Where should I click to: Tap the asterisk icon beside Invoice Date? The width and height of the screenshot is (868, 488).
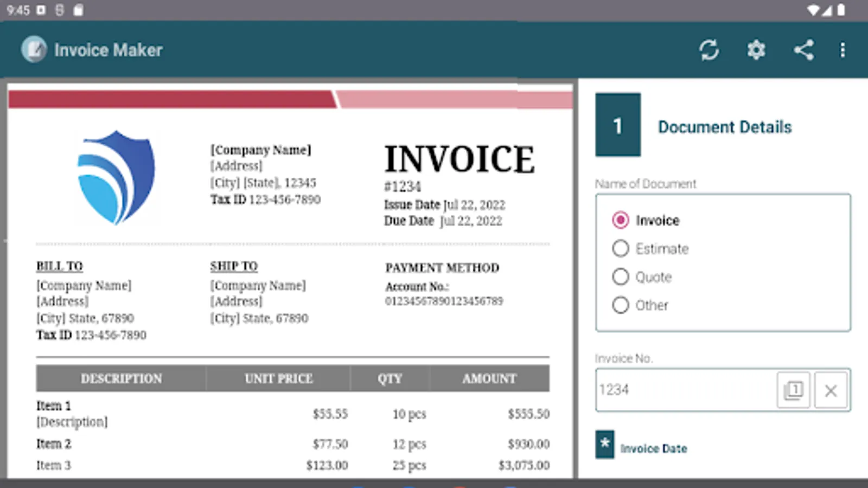click(x=605, y=445)
